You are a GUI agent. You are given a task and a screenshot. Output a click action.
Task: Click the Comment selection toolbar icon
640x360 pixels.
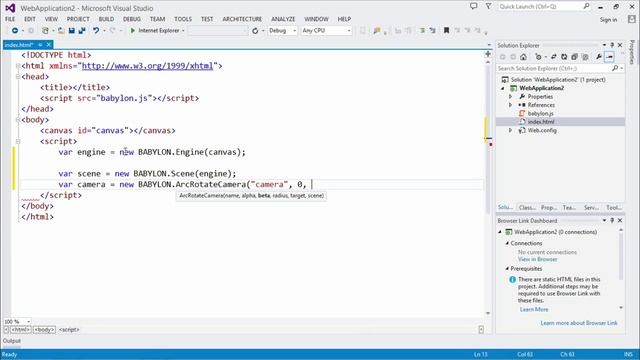422,31
